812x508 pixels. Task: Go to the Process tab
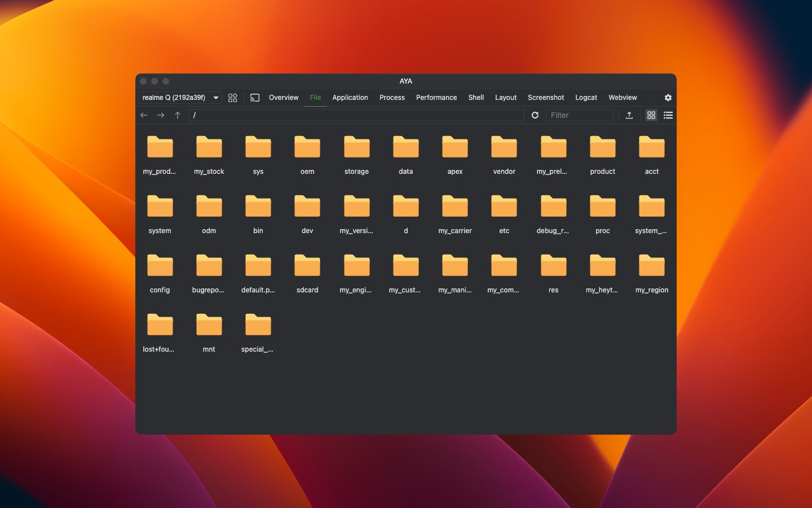(x=392, y=98)
